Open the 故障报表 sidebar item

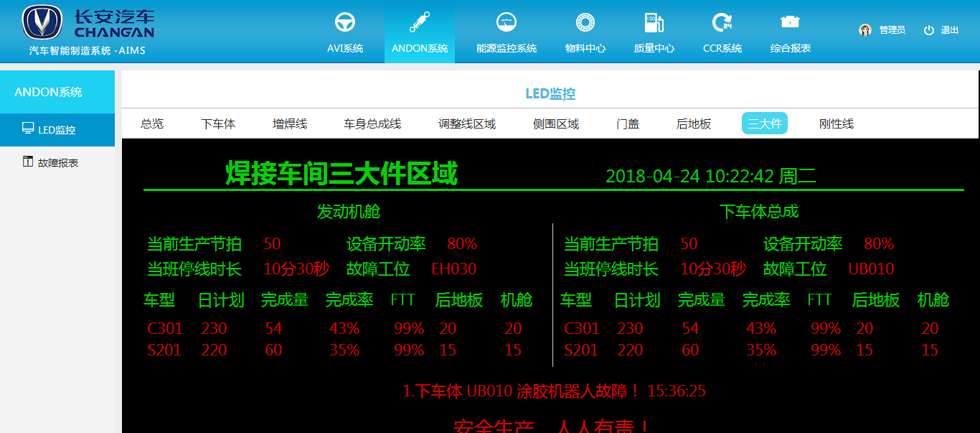[x=57, y=163]
